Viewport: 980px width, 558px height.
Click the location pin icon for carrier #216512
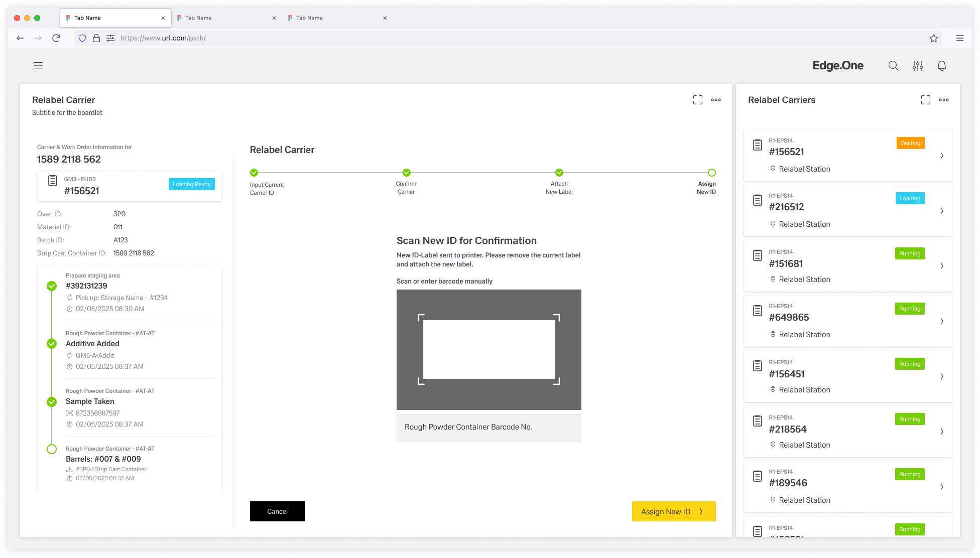[773, 224]
